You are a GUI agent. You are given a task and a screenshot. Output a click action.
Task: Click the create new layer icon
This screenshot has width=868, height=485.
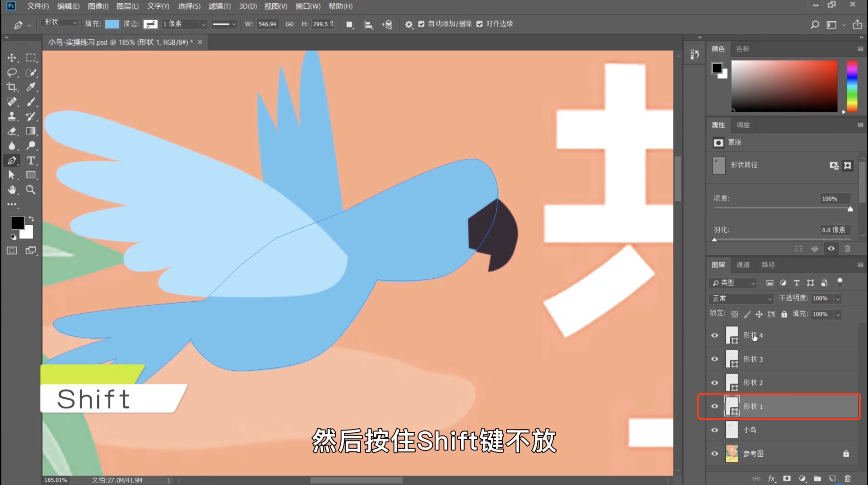(x=832, y=479)
